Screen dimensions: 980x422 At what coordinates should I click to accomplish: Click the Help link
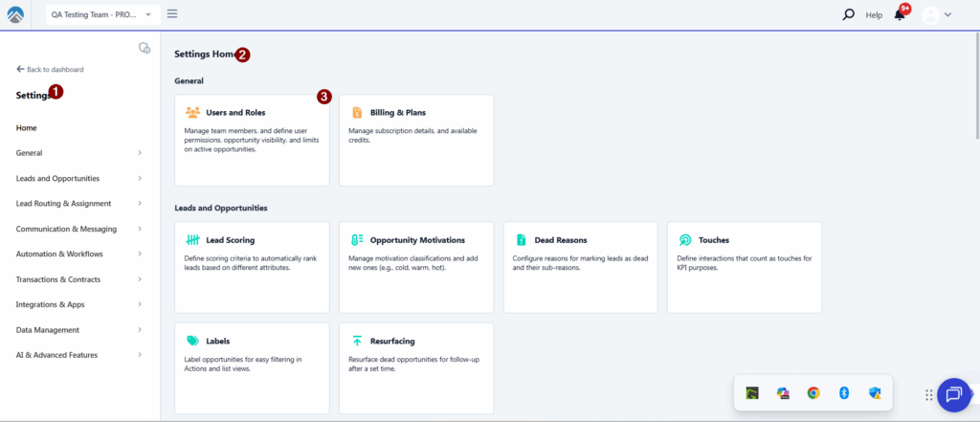click(874, 15)
